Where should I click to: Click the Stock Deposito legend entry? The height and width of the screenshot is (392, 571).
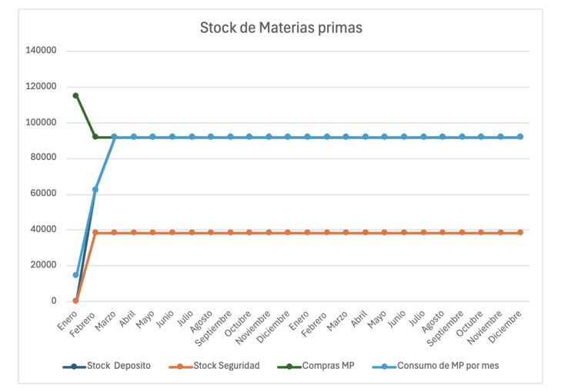tap(119, 366)
